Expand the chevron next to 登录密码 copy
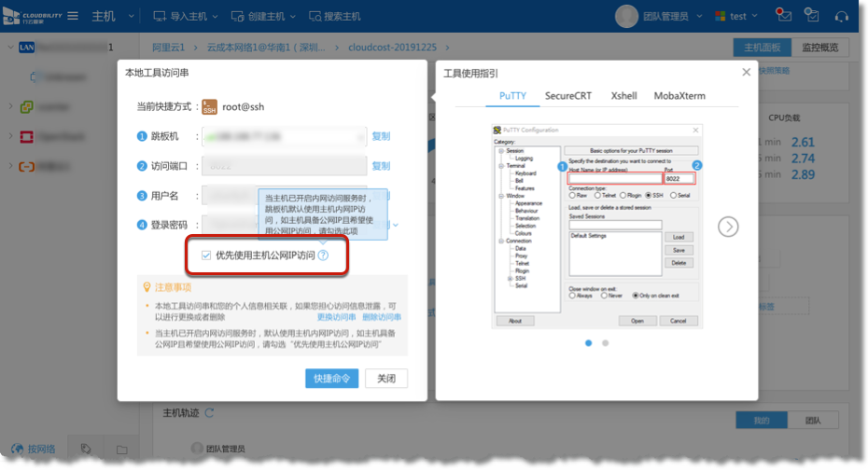 395,225
